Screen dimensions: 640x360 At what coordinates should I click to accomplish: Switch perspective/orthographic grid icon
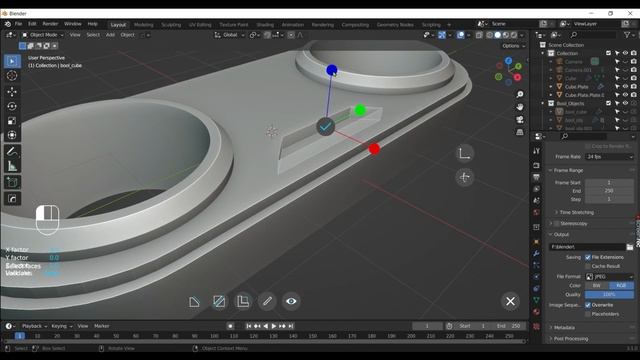coord(520,132)
